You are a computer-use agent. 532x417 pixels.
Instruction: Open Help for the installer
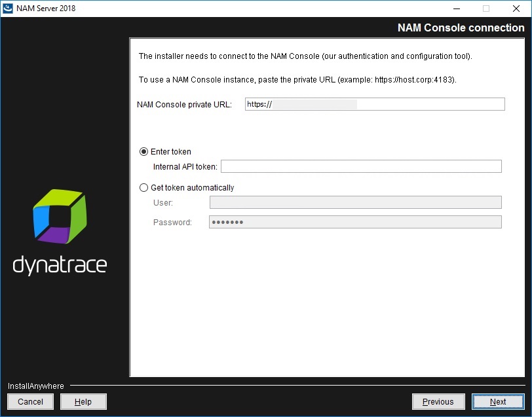[x=83, y=402]
